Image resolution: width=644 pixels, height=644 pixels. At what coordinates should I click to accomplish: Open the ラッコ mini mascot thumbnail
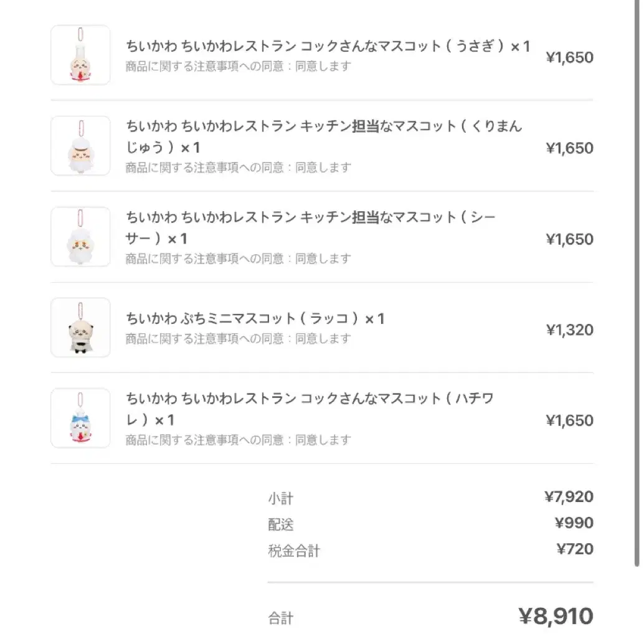click(x=80, y=328)
